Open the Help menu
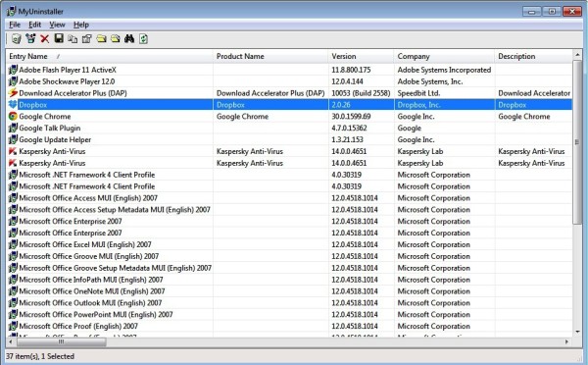This screenshot has width=588, height=365. click(x=81, y=25)
